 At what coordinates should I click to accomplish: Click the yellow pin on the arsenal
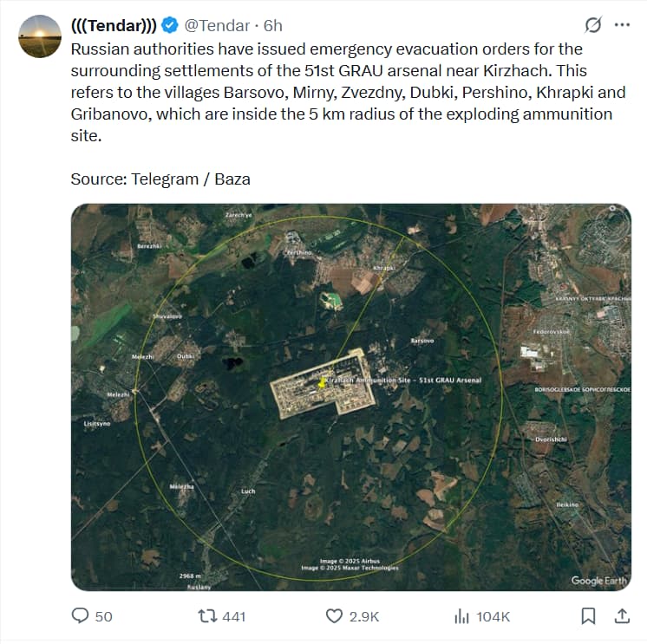pos(322,382)
